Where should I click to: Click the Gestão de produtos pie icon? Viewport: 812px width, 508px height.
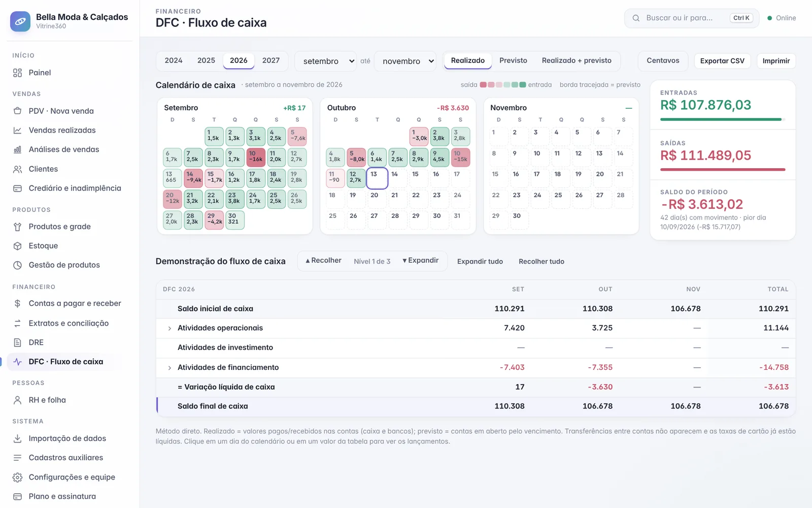tap(17, 265)
